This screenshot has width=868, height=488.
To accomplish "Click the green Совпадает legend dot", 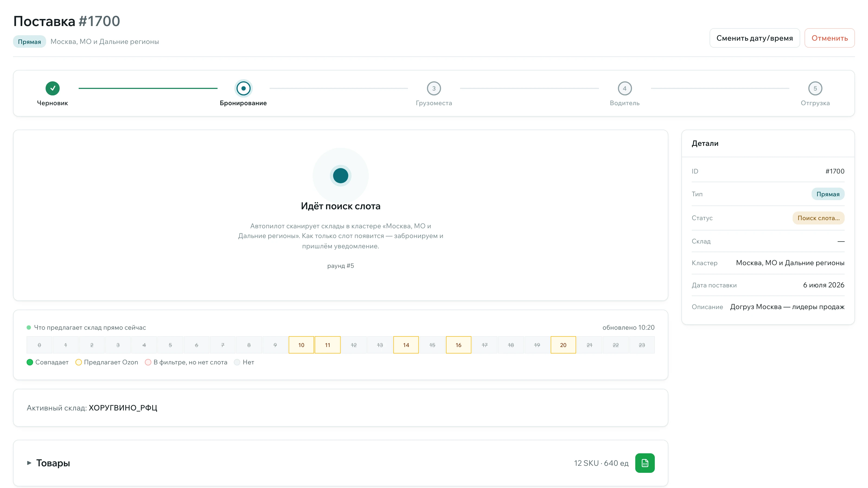I will click(x=30, y=362).
